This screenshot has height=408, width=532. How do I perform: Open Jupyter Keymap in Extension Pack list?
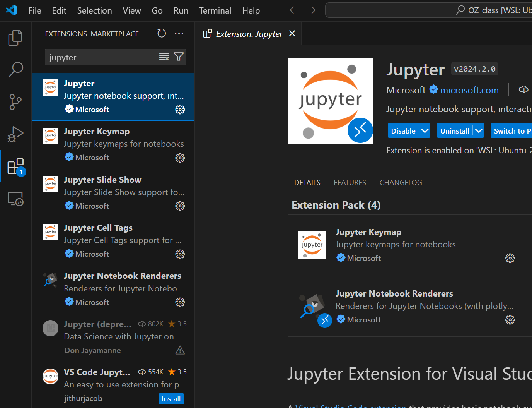point(407,245)
